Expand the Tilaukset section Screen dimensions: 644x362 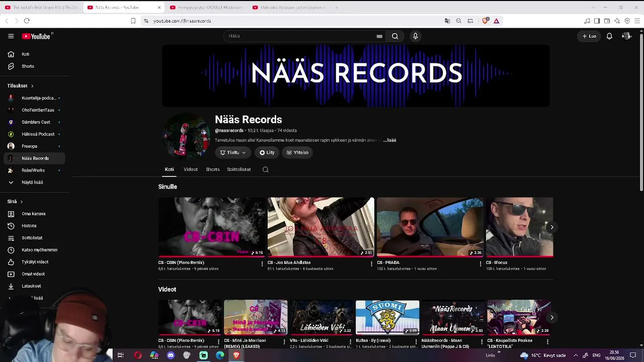pyautogui.click(x=21, y=86)
